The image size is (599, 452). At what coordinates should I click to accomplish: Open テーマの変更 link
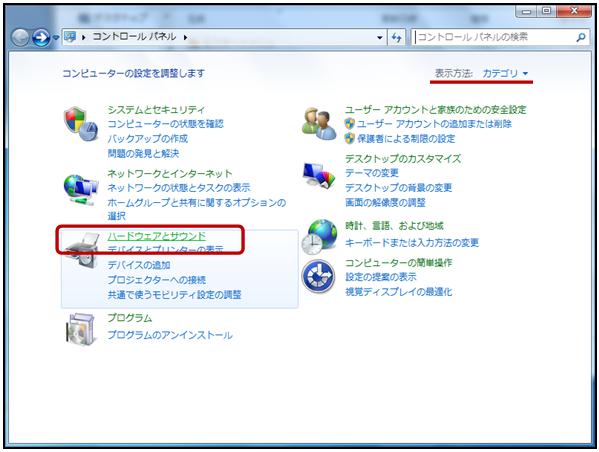[x=372, y=173]
